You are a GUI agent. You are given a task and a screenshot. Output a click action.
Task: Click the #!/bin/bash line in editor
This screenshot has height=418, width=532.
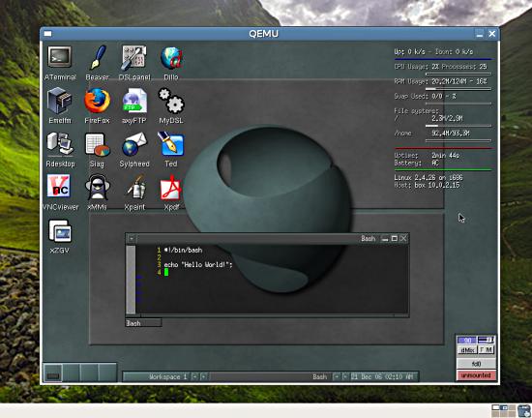(183, 250)
